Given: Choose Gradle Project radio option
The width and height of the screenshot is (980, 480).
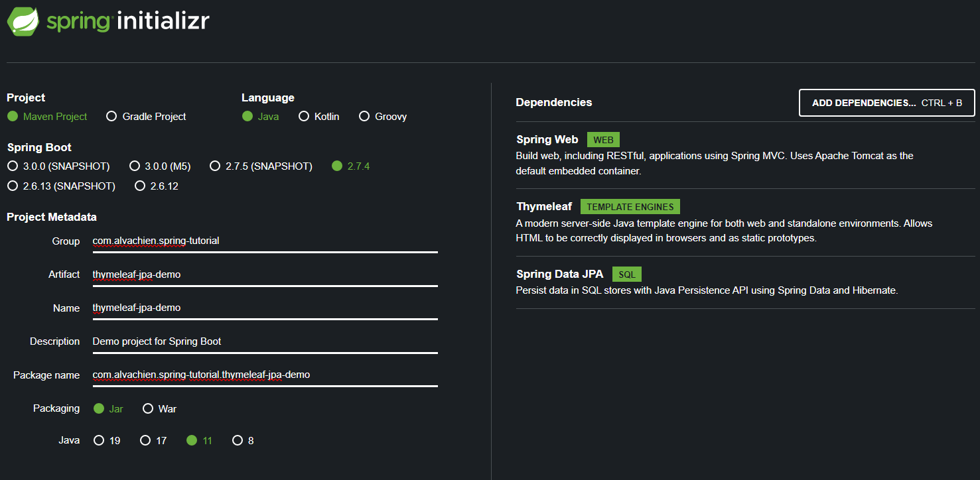Looking at the screenshot, I should 146,116.
